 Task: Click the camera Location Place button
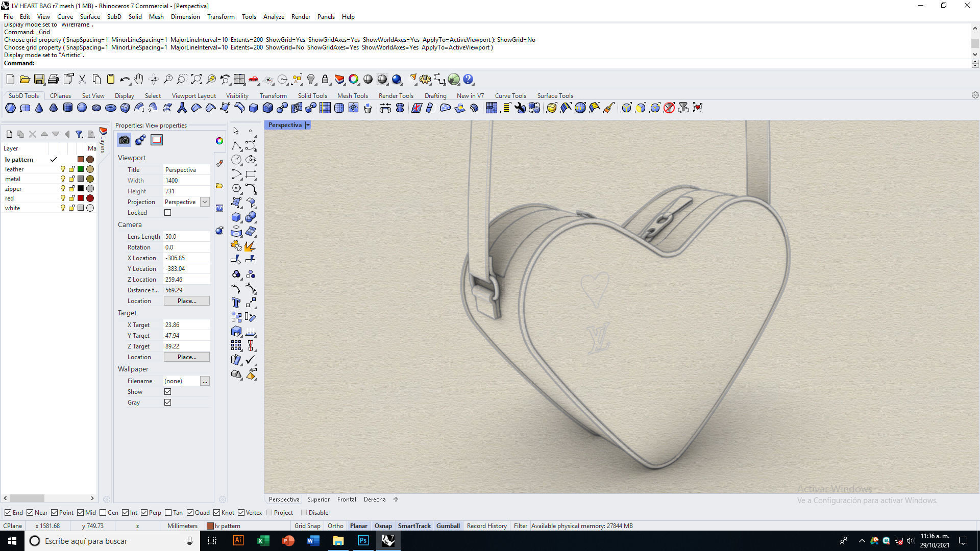click(186, 301)
